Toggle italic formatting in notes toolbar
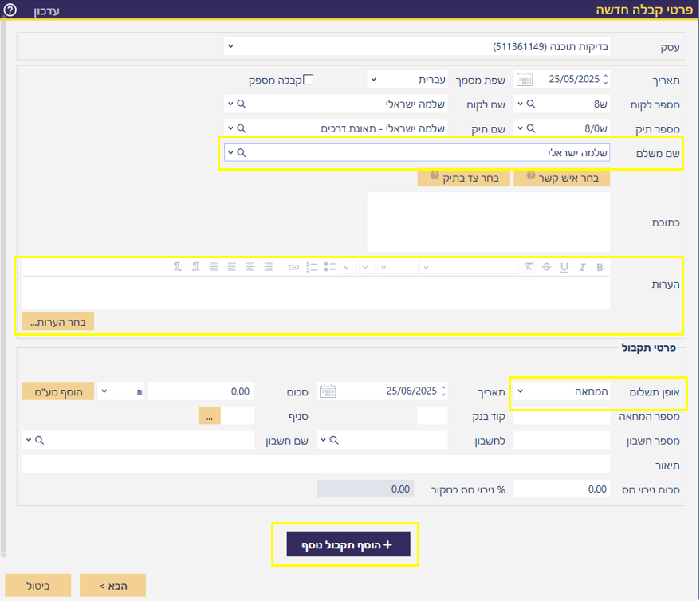Viewport: 700px width, 601px height. (582, 267)
